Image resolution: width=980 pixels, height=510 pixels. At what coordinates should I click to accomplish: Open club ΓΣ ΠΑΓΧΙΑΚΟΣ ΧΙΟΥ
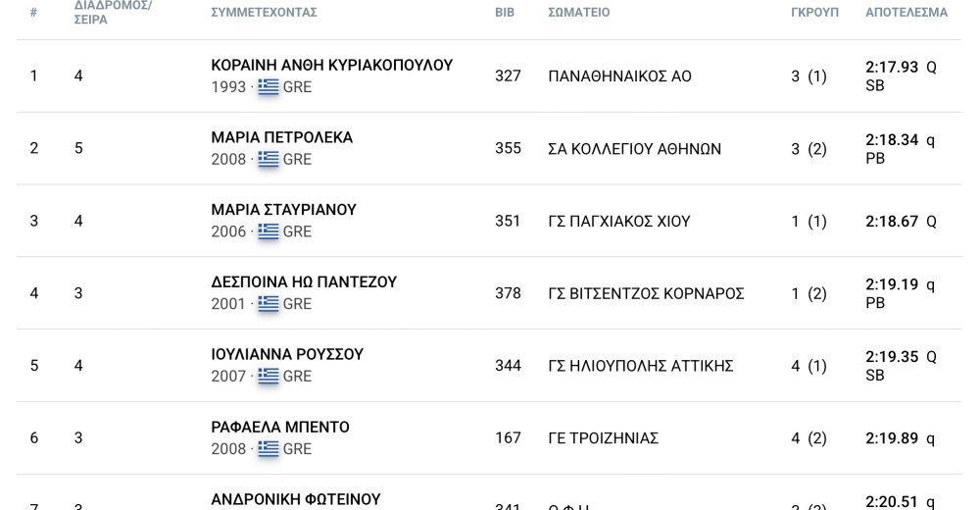coord(619,222)
